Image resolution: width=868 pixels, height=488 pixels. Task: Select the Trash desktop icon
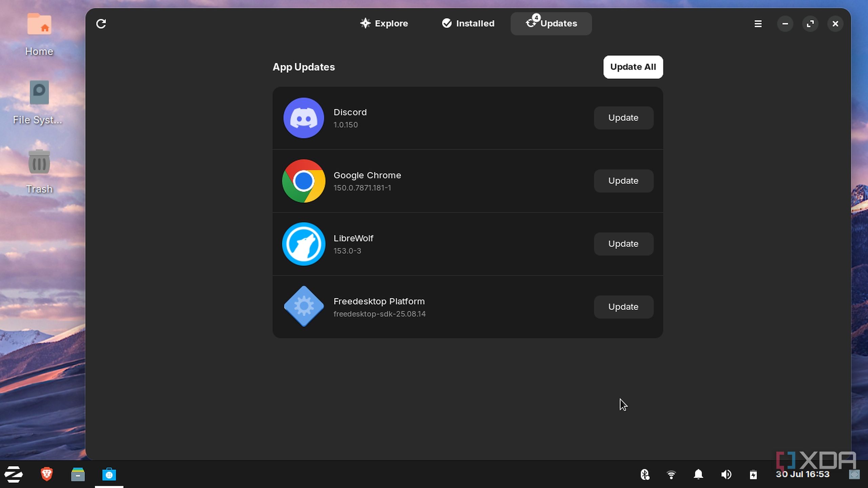pos(39,171)
